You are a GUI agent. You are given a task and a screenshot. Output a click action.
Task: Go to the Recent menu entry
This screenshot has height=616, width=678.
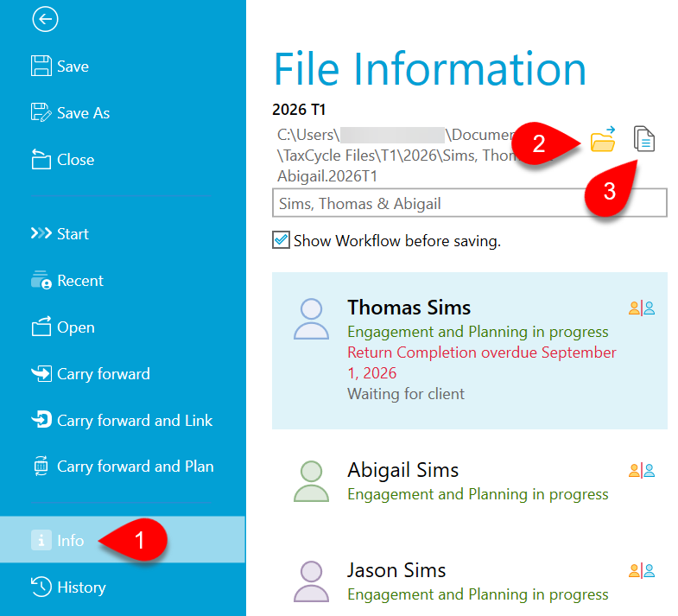point(123,280)
